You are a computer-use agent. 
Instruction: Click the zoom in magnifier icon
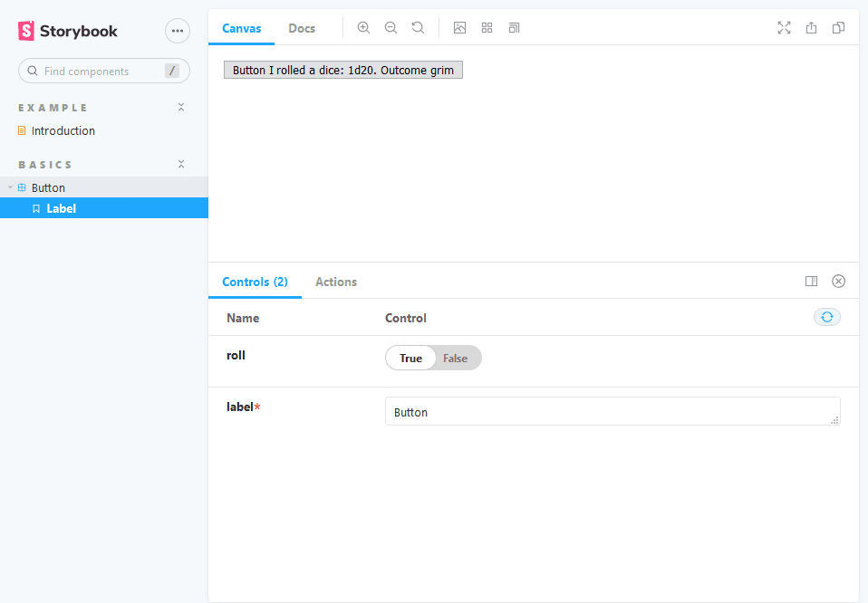[x=363, y=28]
